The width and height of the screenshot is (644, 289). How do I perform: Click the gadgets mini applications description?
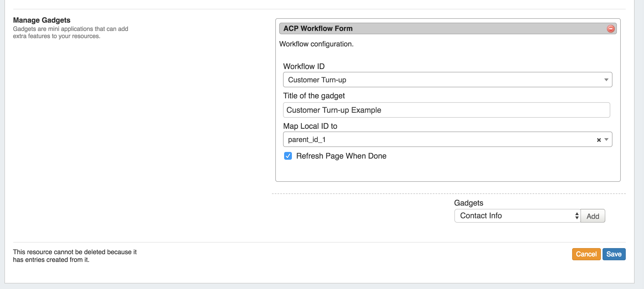70,33
